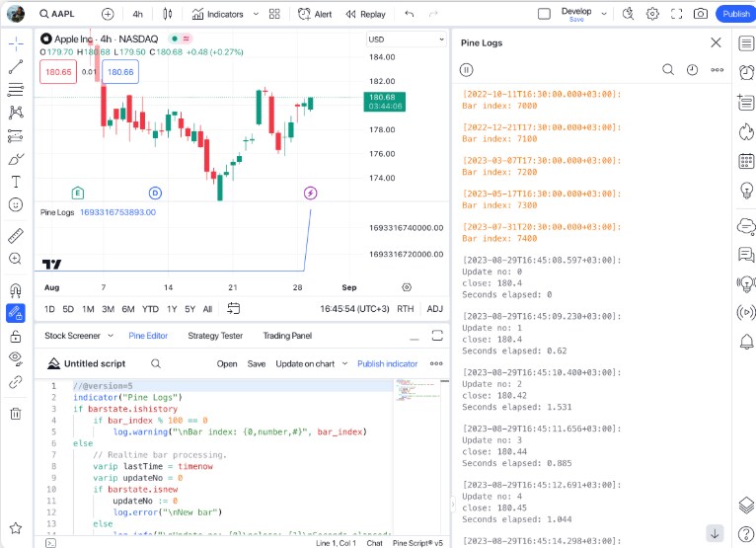Open the emoji icons tool
Image resolution: width=756 pixels, height=548 pixels.
coord(16,205)
